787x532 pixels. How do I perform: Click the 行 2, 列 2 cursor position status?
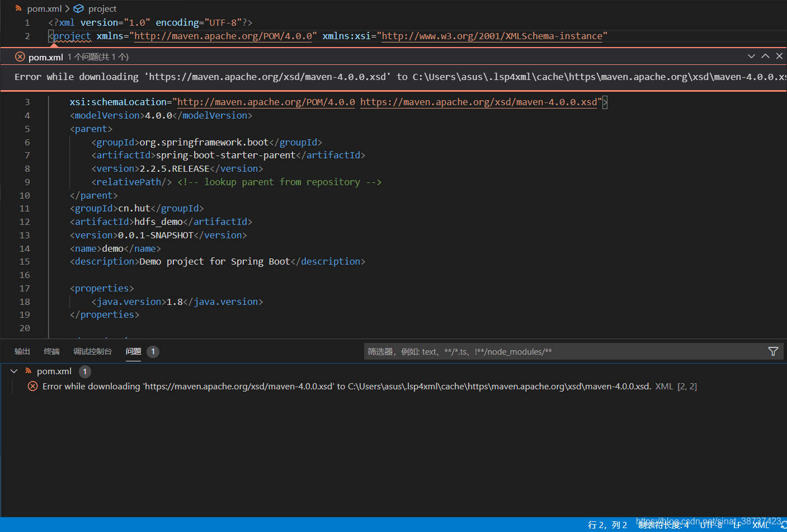(x=607, y=525)
